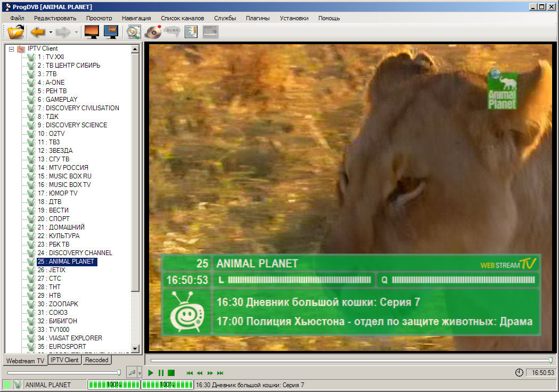559x392 pixels.
Task: Switch to the IPTV Client tab
Action: click(64, 360)
